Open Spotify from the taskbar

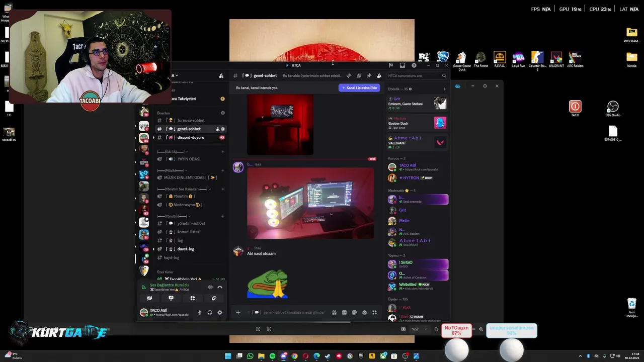pos(272,356)
